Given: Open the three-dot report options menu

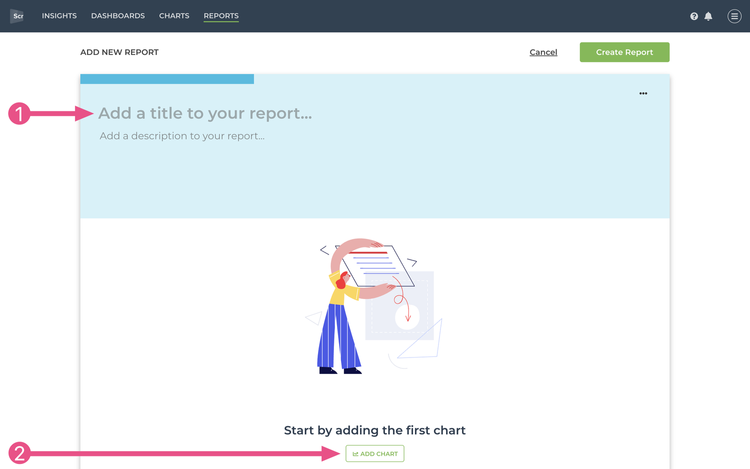Looking at the screenshot, I should click(643, 93).
